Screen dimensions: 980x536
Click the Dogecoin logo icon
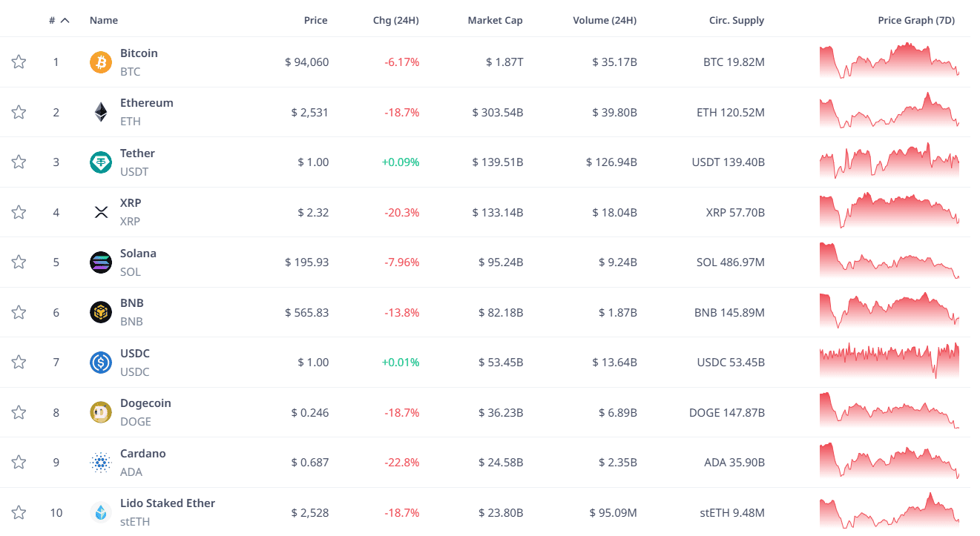(100, 412)
